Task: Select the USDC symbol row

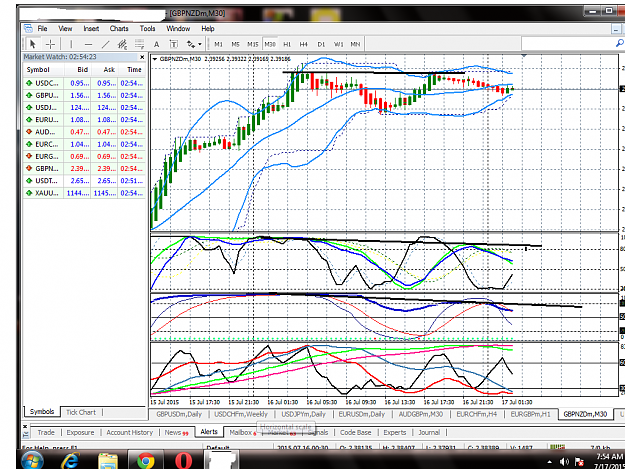Action: (85, 83)
